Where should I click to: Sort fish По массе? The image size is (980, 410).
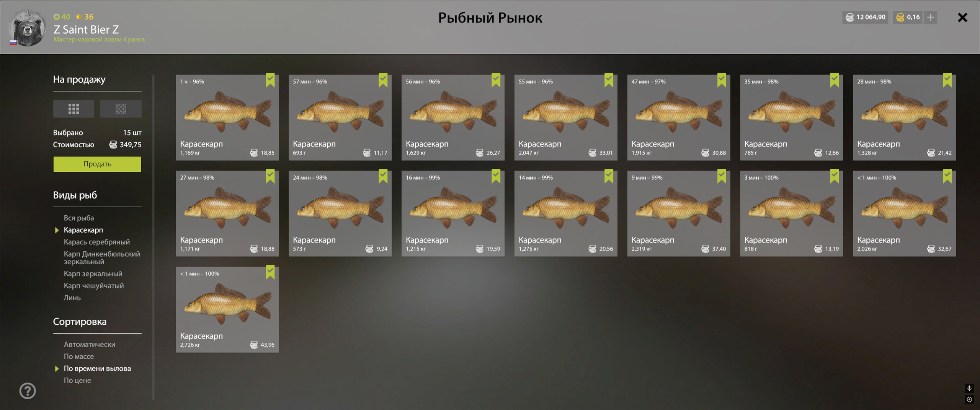[x=78, y=356]
